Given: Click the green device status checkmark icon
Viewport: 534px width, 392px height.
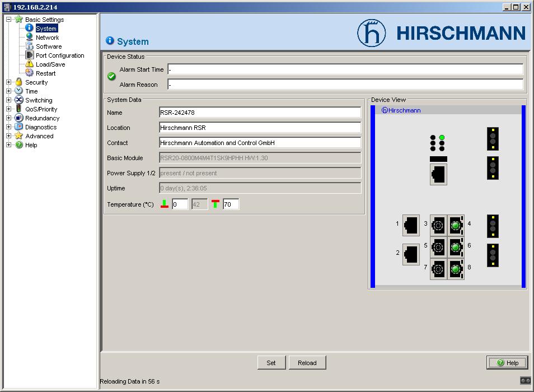Looking at the screenshot, I should coord(111,76).
